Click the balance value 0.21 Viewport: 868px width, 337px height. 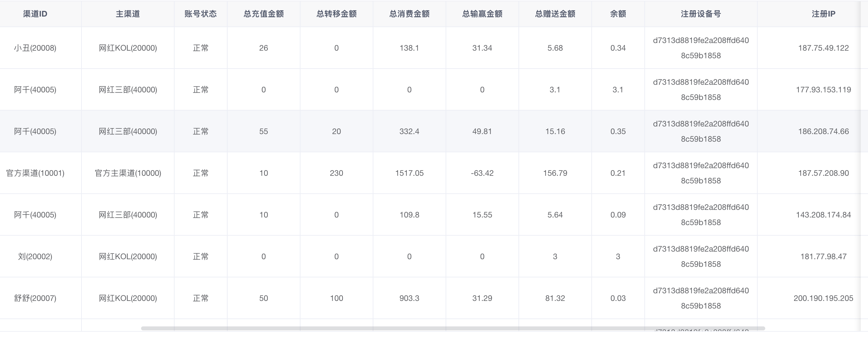[618, 173]
